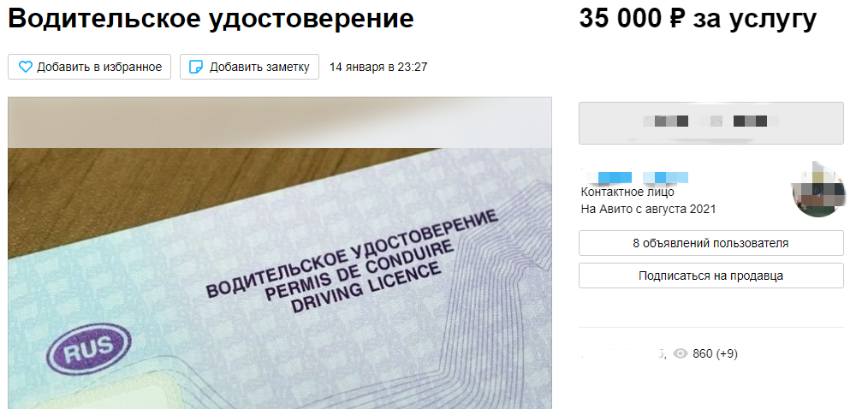The image size is (868, 409).
Task: View 8 объявлений пользователя
Action: (710, 243)
